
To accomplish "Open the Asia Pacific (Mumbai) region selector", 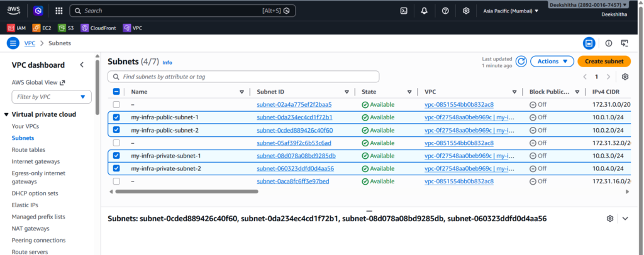I will pyautogui.click(x=510, y=11).
